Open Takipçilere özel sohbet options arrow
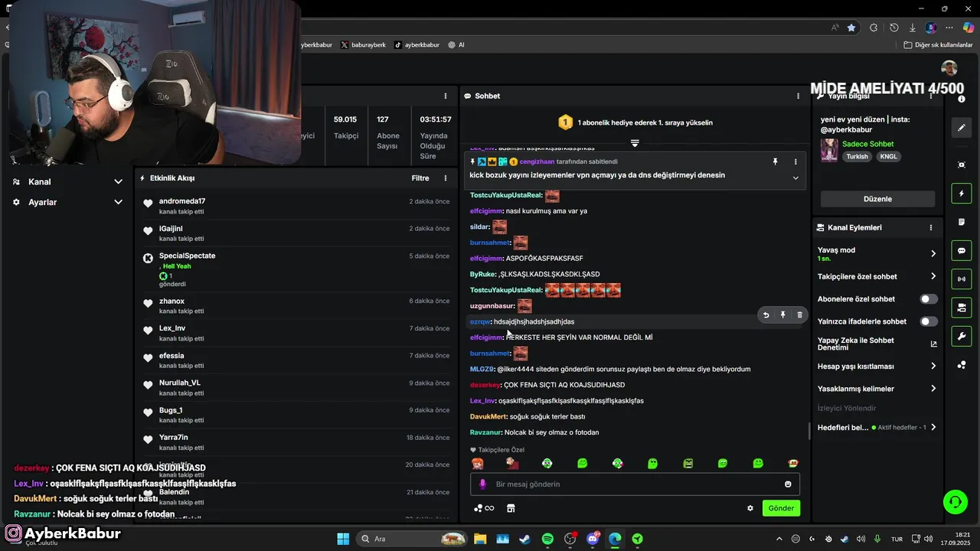 [933, 276]
